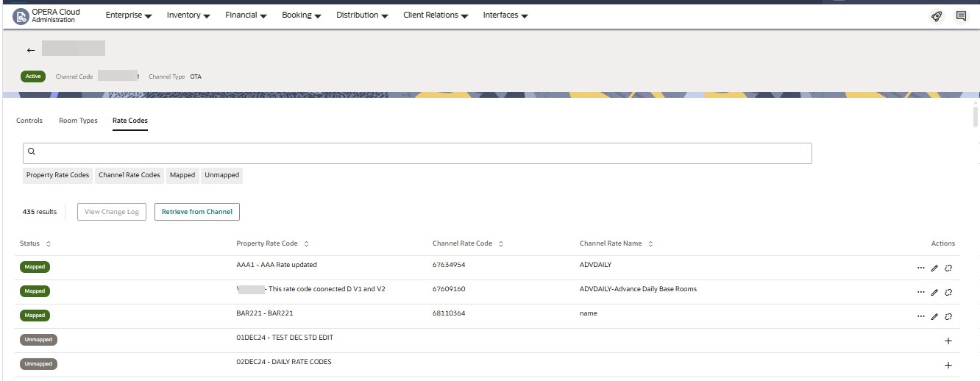
Task: Filter by Property Rate Codes chip
Action: pyautogui.click(x=57, y=175)
